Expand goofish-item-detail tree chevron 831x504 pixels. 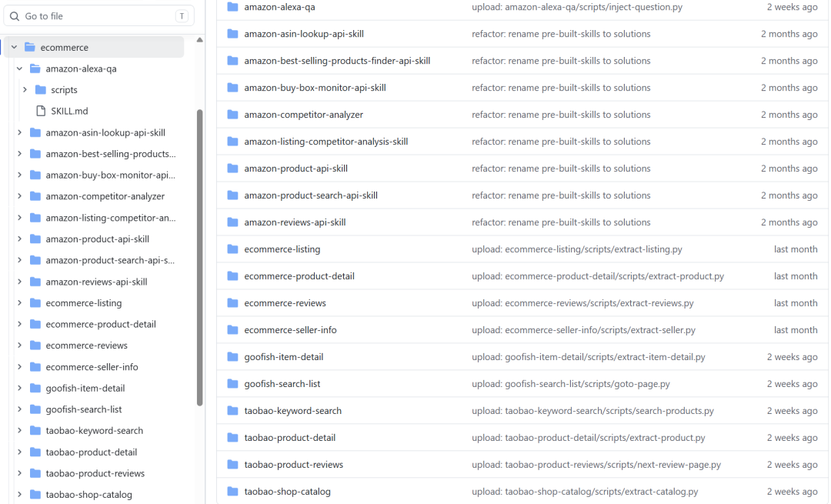19,388
